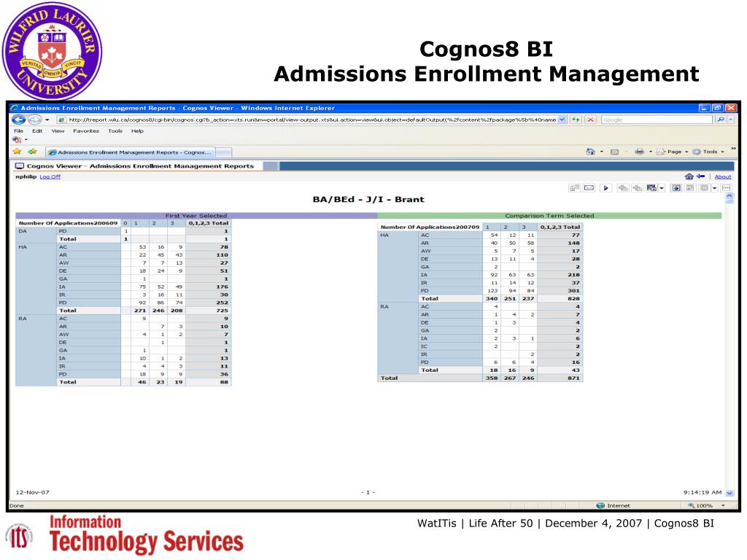
Task: View report in HTML format icon
Action: (x=676, y=188)
